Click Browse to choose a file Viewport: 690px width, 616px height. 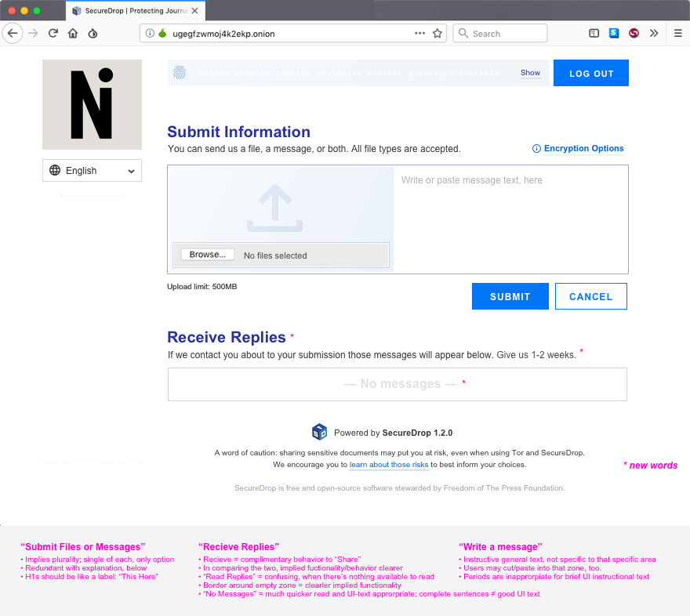208,255
